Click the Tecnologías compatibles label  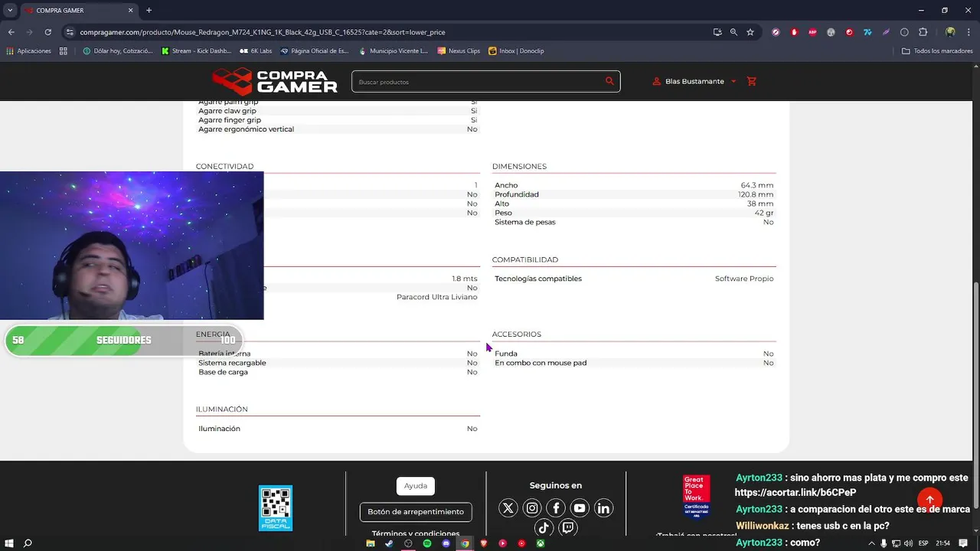[x=538, y=279]
